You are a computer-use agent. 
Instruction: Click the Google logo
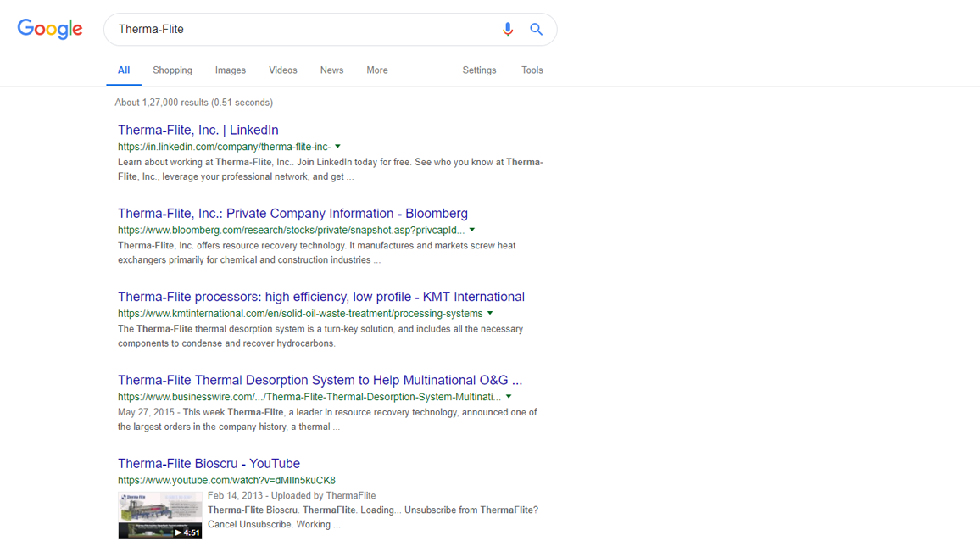point(50,29)
